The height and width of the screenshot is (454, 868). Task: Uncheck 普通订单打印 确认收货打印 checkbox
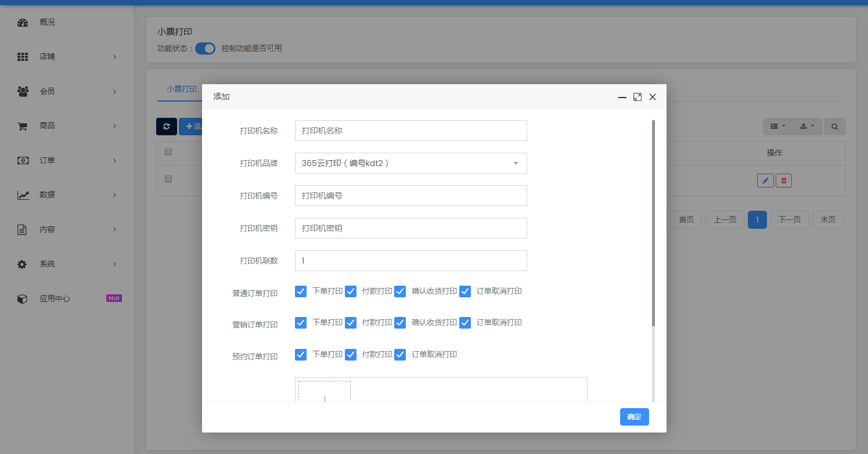point(400,291)
